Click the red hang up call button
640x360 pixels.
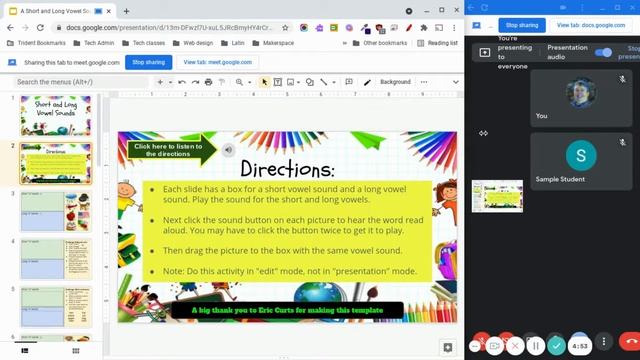coord(630,341)
